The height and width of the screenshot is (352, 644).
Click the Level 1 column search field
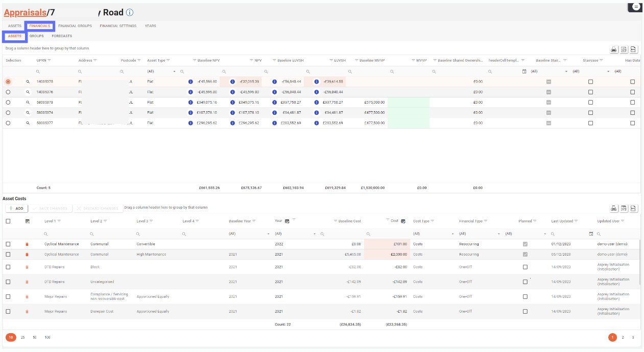66,234
